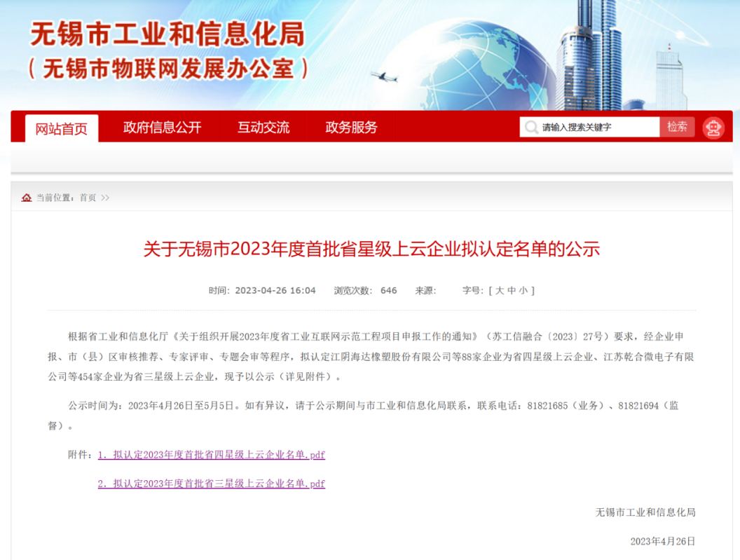The height and width of the screenshot is (560, 740).
Task: Click the red article title 关于无锡市2023年度首批省星级上云企业拟认定名单的公示
Action: [x=371, y=249]
